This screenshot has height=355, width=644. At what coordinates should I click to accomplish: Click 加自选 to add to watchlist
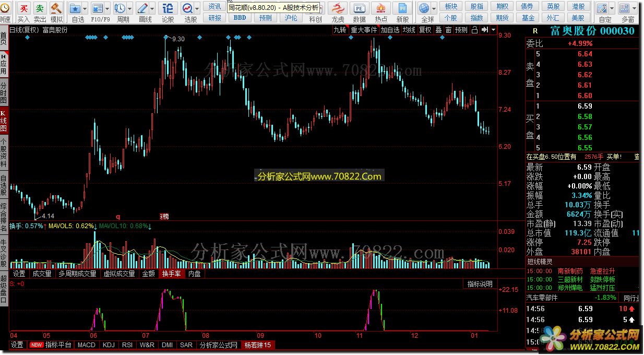click(389, 30)
